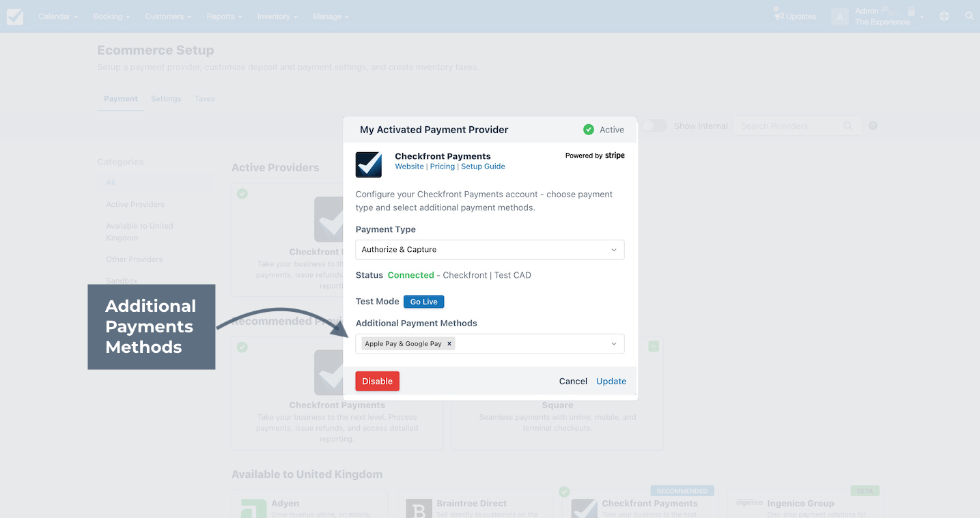
Task: Click the red Disable button
Action: [377, 382]
